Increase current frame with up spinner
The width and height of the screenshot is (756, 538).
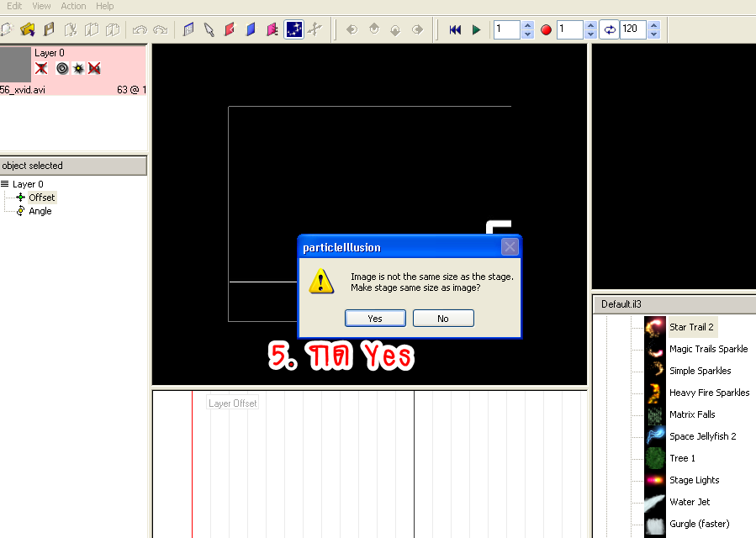coord(528,25)
